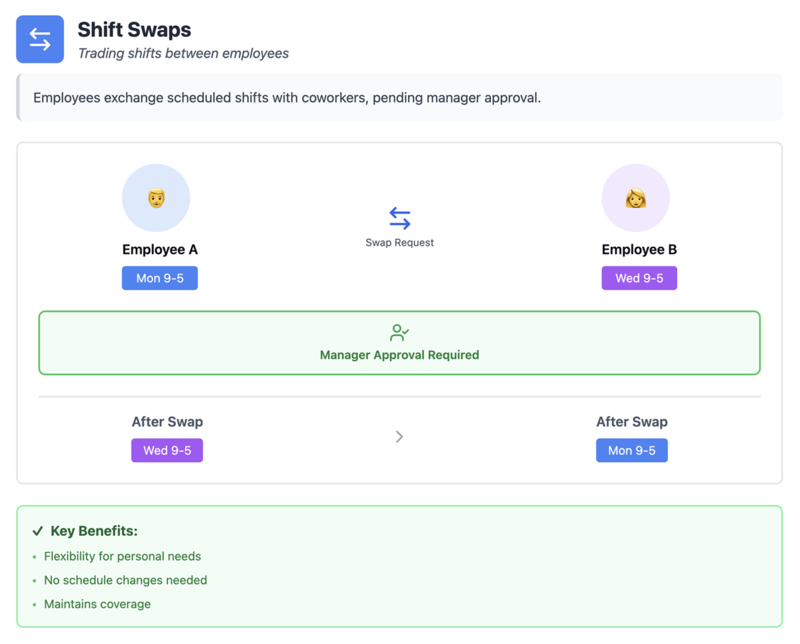Open the Swap Request label
This screenshot has width=800, height=644.
[399, 240]
